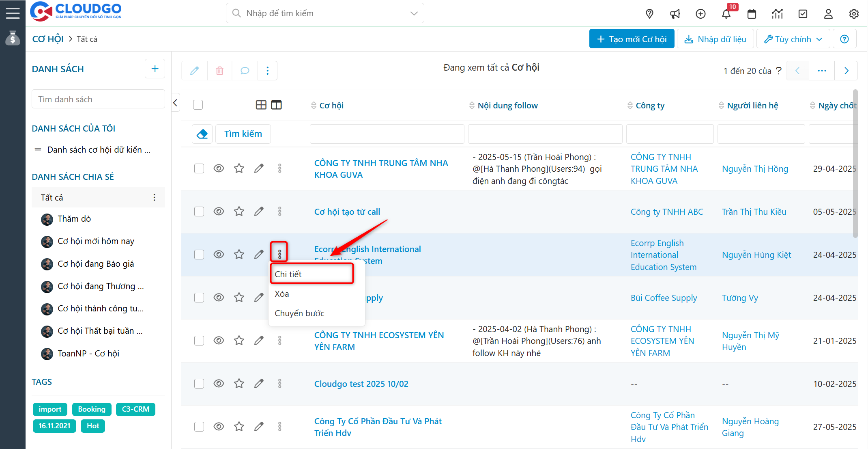868x449 pixels.
Task: Click the megaphone announcements icon
Action: point(675,14)
